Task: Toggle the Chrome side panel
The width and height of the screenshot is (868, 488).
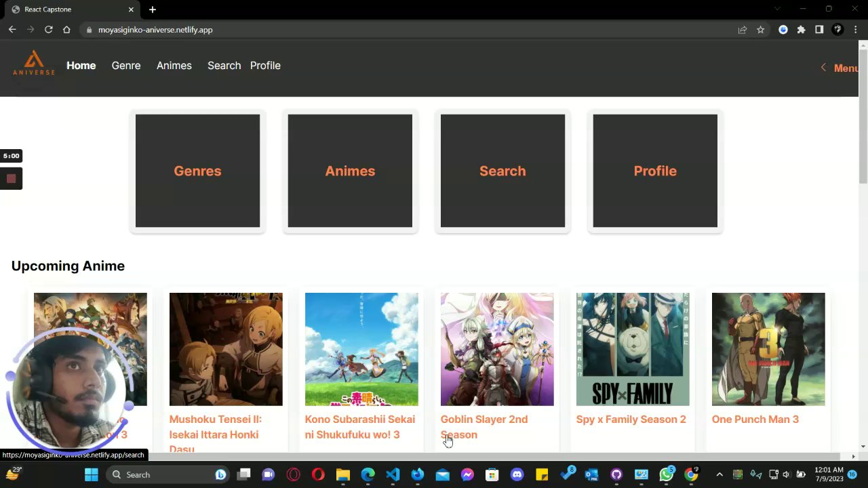Action: [819, 30]
